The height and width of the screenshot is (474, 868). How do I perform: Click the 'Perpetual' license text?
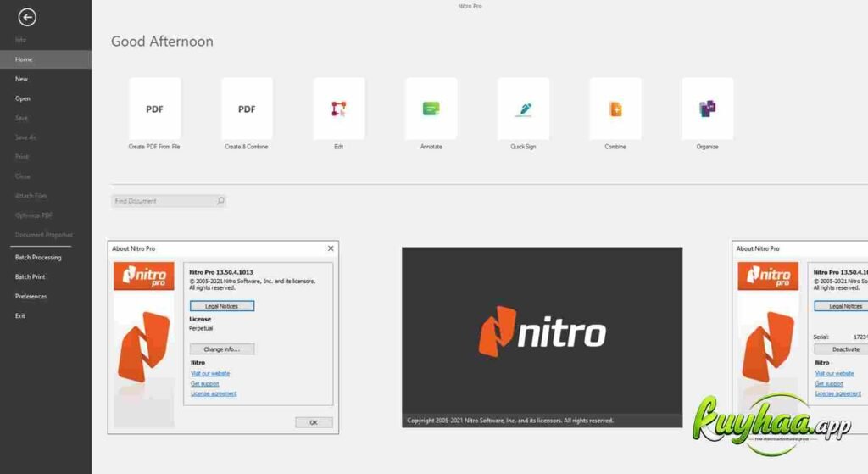[x=201, y=328]
